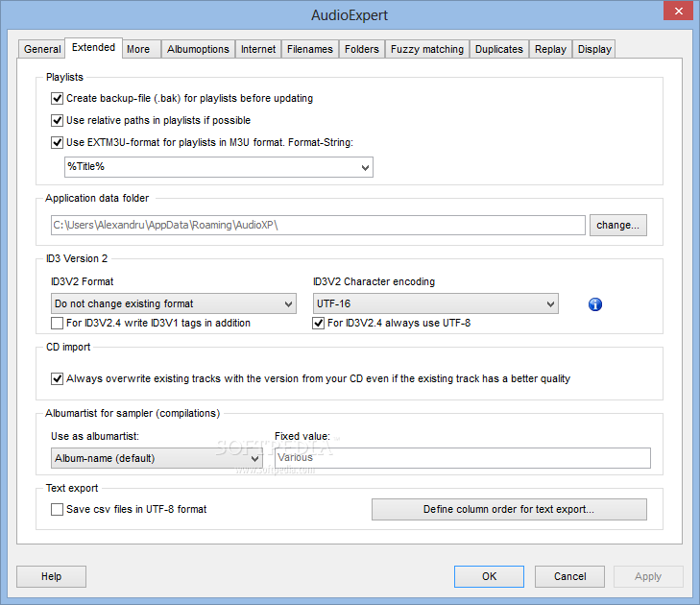The image size is (700, 605).
Task: Close the AudioExpert dialog window
Action: pos(678,11)
